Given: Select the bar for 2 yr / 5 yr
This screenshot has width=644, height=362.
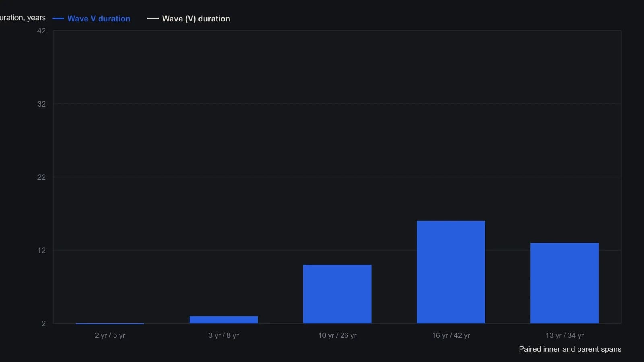Looking at the screenshot, I should click(x=110, y=323).
